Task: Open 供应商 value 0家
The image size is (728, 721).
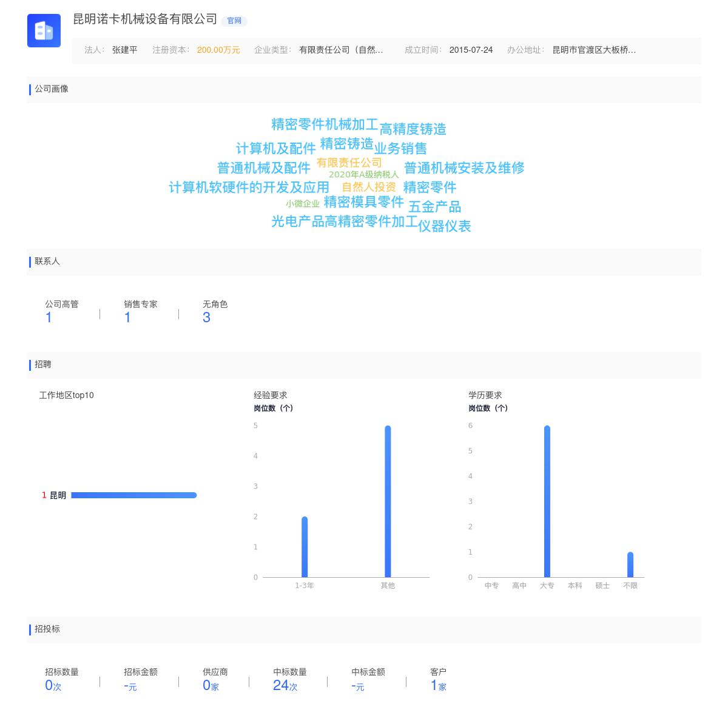Action: [211, 685]
